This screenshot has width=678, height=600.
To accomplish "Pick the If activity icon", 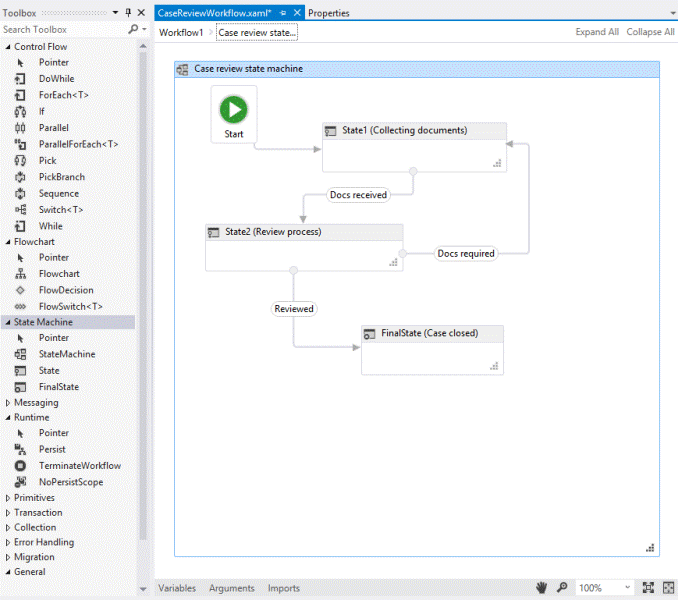I will (20, 112).
